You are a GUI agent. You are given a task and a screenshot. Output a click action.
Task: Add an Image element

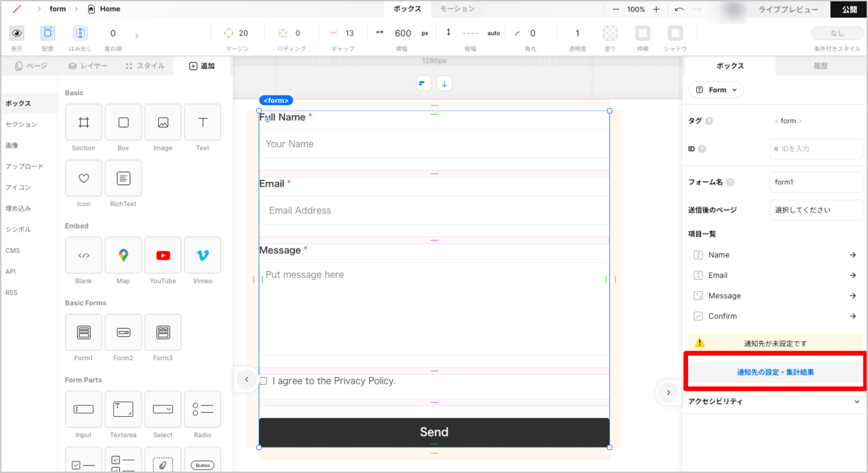tap(163, 122)
